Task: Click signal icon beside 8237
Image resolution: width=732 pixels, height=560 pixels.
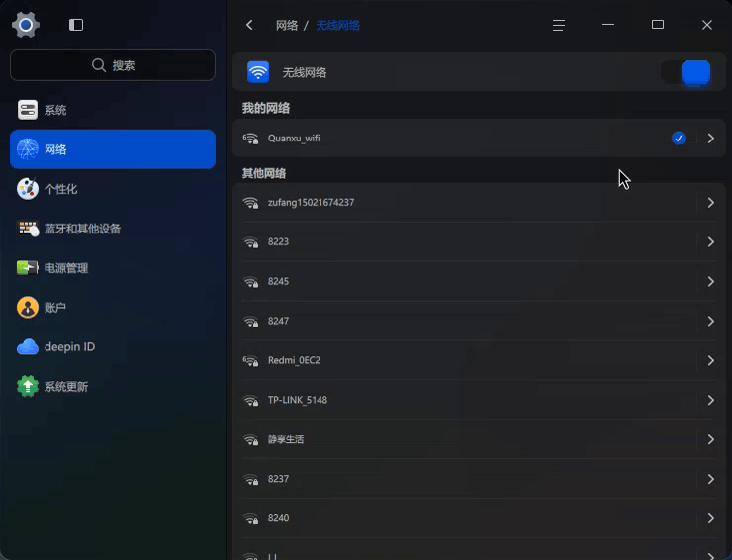Action: [250, 479]
